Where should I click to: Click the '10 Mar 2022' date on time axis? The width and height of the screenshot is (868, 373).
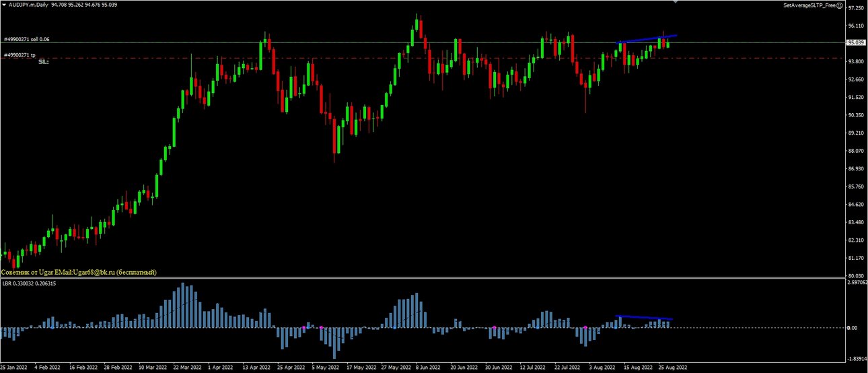coord(153,368)
